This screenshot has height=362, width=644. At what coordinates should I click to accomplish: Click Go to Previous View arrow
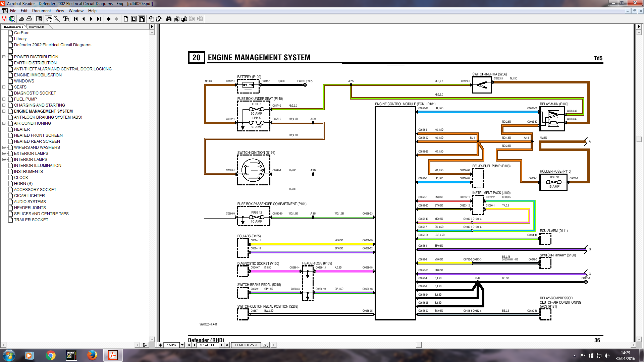click(109, 19)
